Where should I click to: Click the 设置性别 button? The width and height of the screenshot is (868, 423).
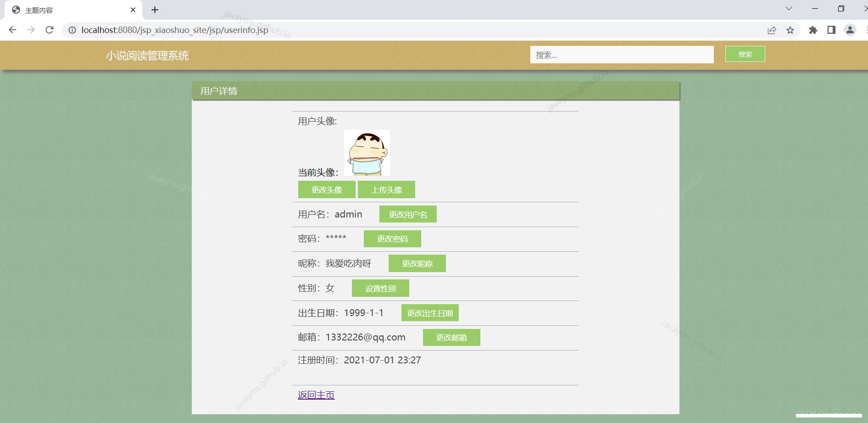pos(380,288)
